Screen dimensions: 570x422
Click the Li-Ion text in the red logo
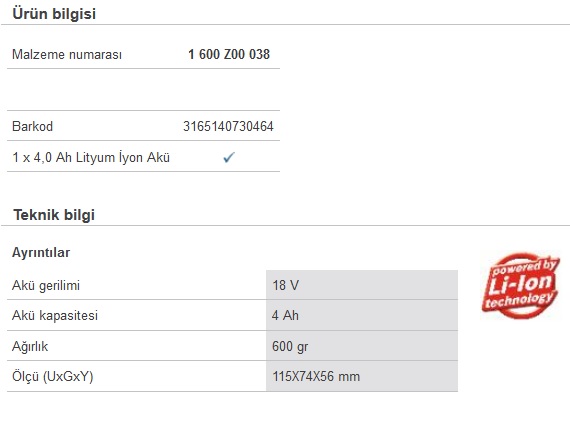[520, 284]
